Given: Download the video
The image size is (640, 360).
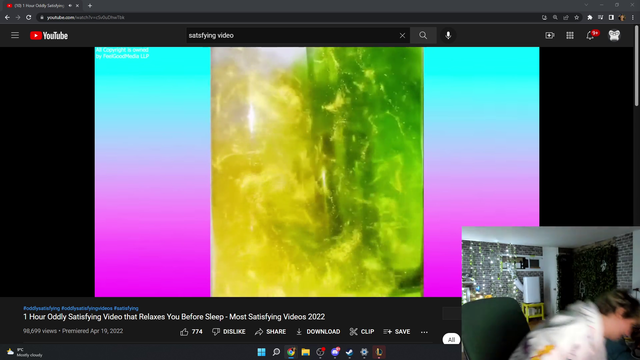Looking at the screenshot, I should (318, 332).
